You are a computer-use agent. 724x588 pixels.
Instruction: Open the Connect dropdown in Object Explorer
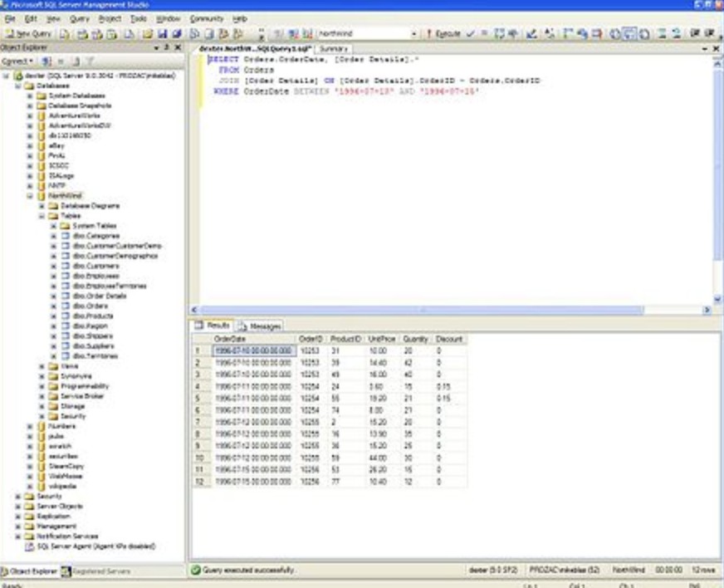coord(17,61)
